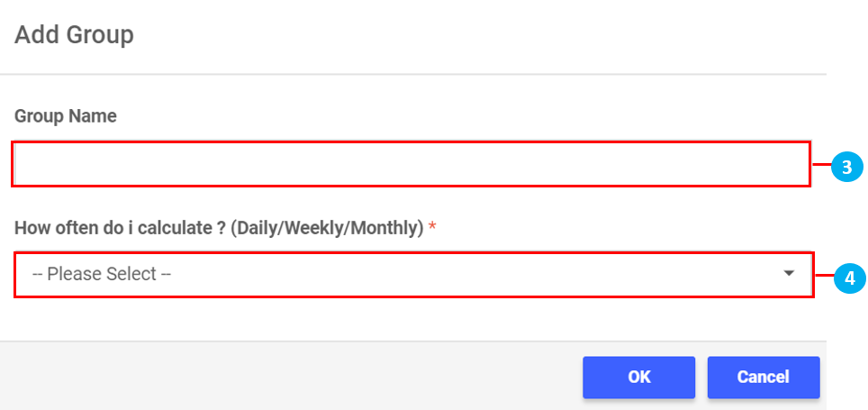Image resolution: width=868 pixels, height=410 pixels.
Task: Click the red required asterisk
Action: click(432, 228)
